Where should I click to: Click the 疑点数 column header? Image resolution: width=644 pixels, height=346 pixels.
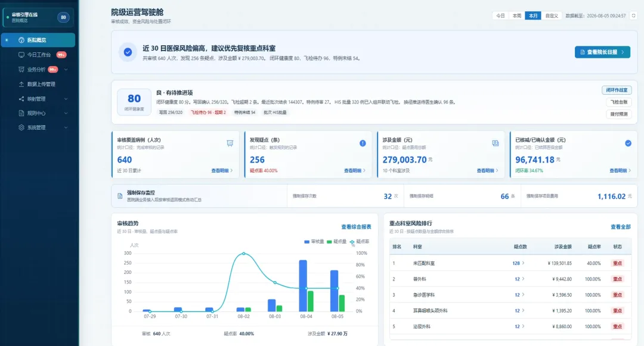(x=521, y=247)
